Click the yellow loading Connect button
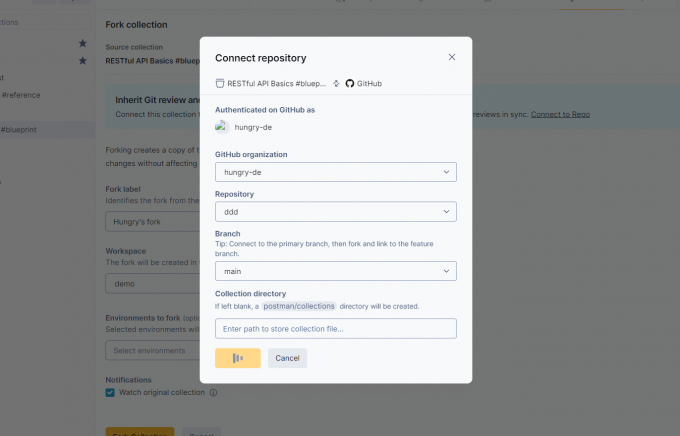The height and width of the screenshot is (436, 680). coord(238,358)
